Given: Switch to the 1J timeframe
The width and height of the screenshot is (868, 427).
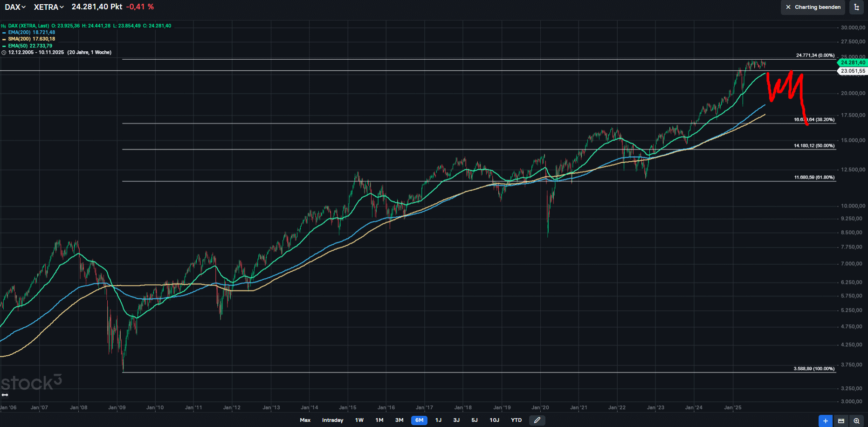Looking at the screenshot, I should pos(438,420).
